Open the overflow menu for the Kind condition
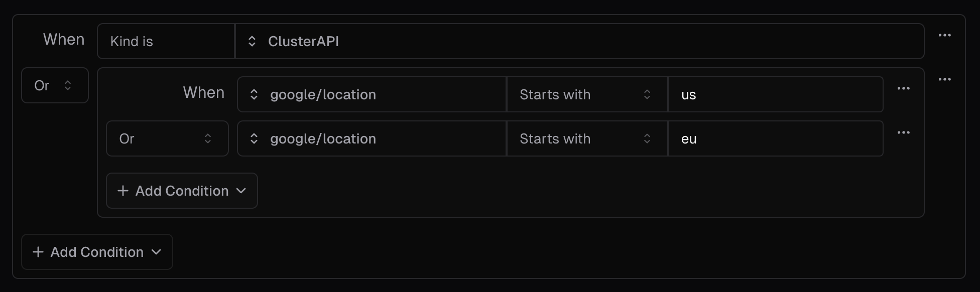Viewport: 980px width, 292px height. 945,35
